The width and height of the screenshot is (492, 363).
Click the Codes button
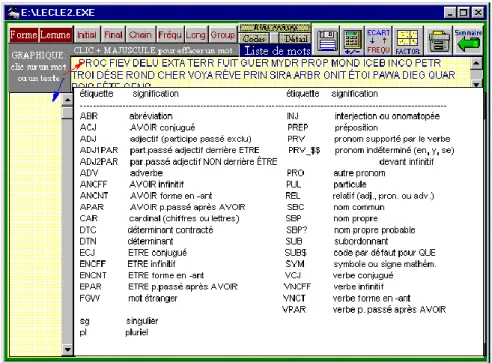point(254,39)
